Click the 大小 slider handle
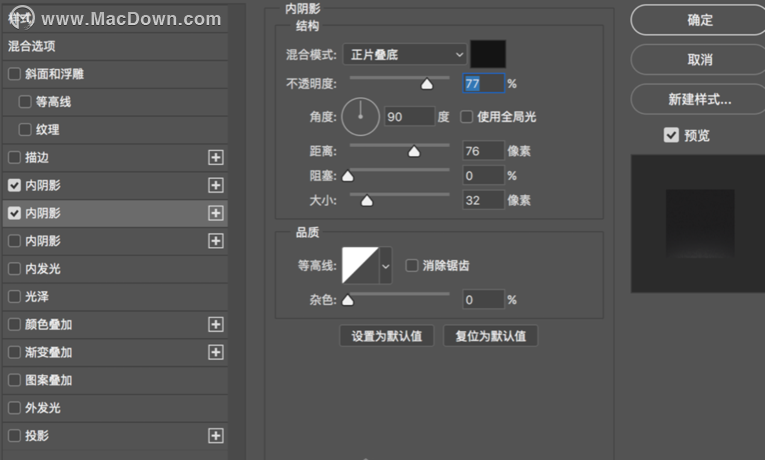Viewport: 765px width, 460px height. tap(367, 200)
